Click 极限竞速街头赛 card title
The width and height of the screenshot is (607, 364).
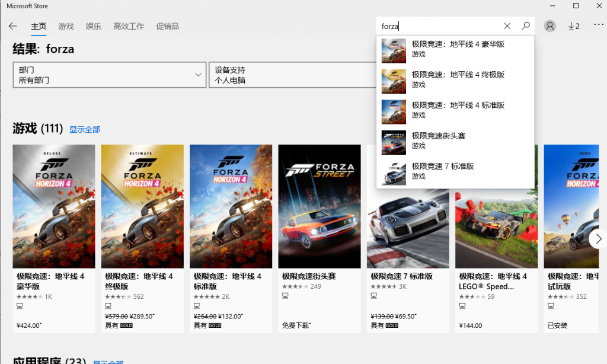coord(309,276)
